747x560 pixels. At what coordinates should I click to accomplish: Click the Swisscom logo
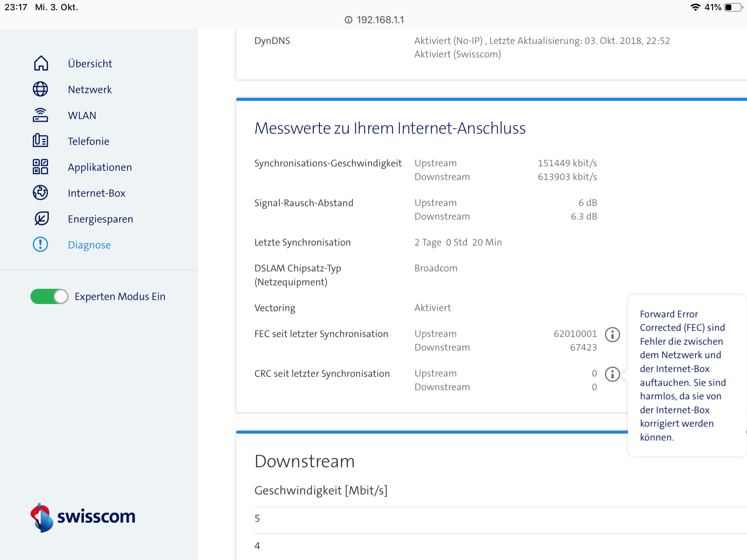click(83, 517)
